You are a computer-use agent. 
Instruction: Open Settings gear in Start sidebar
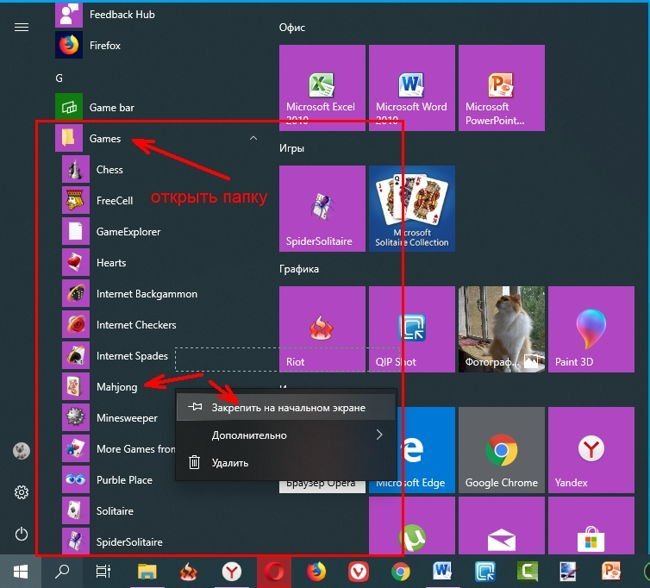(22, 492)
